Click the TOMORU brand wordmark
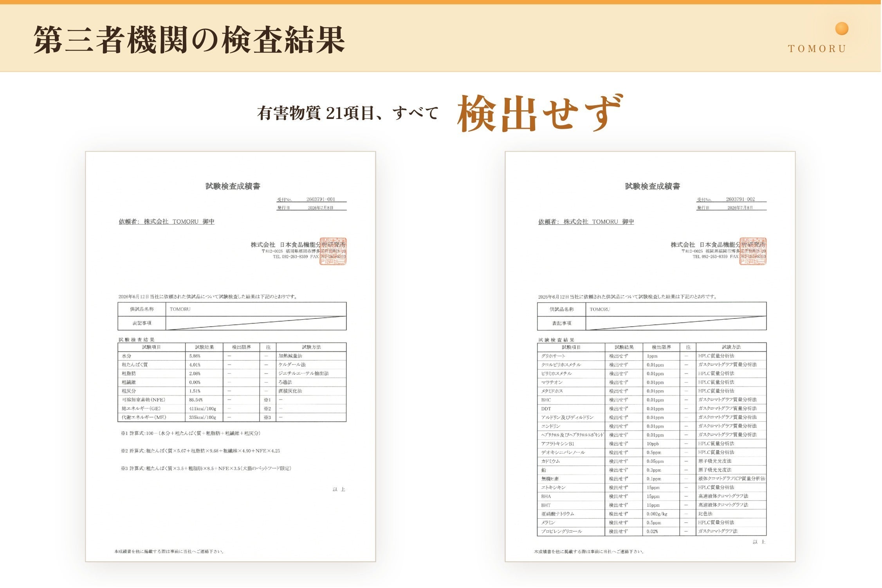882x588 pixels. point(817,49)
